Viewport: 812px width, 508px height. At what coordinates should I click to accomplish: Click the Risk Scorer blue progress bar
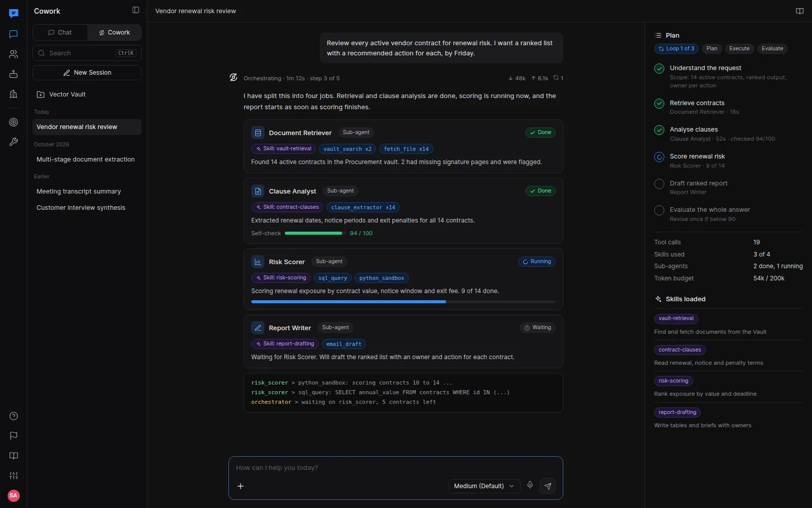403,302
